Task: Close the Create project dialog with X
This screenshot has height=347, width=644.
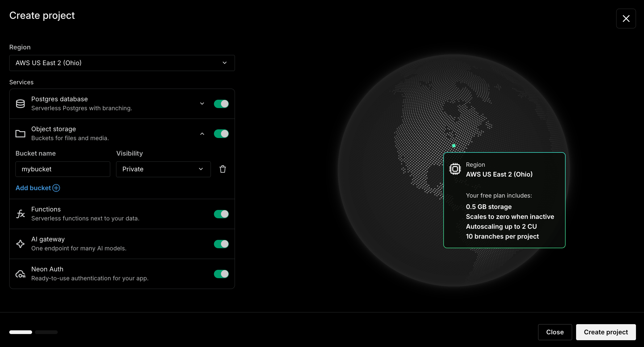Action: (x=626, y=19)
